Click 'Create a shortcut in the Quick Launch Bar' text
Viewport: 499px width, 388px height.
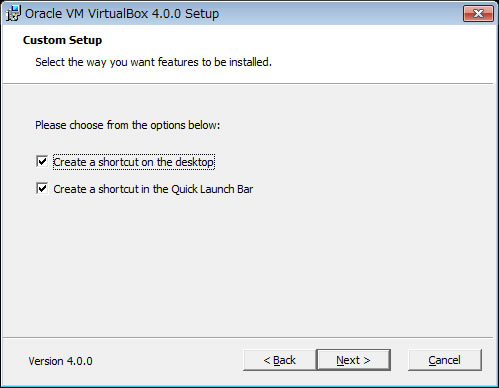pyautogui.click(x=153, y=189)
